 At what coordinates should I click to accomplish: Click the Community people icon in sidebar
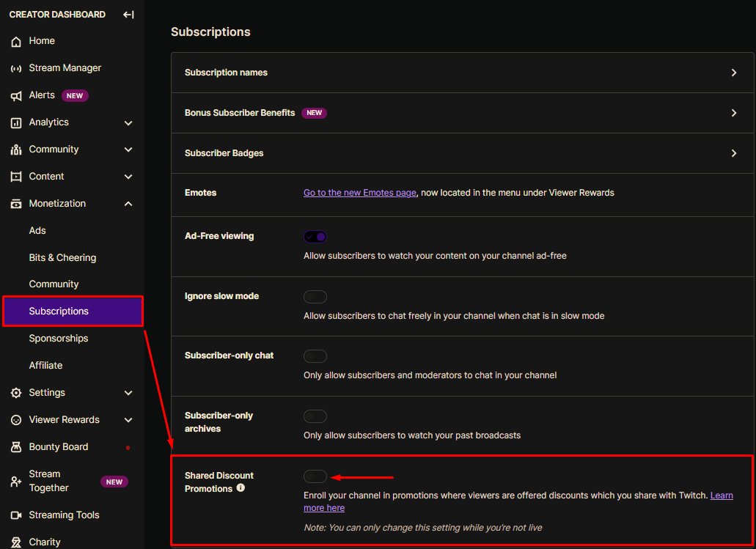[16, 150]
